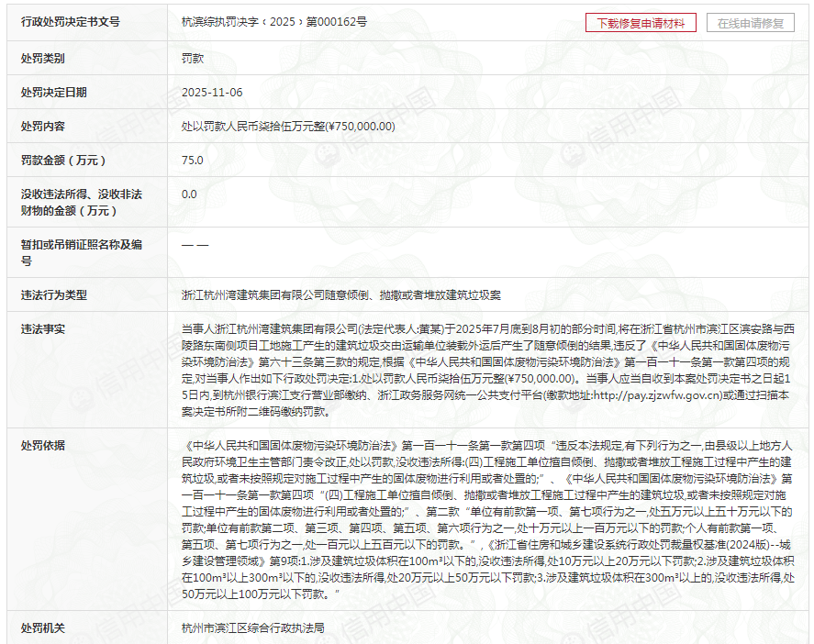Click the 下载修复申请材料 button
The width and height of the screenshot is (814, 644).
click(x=641, y=23)
